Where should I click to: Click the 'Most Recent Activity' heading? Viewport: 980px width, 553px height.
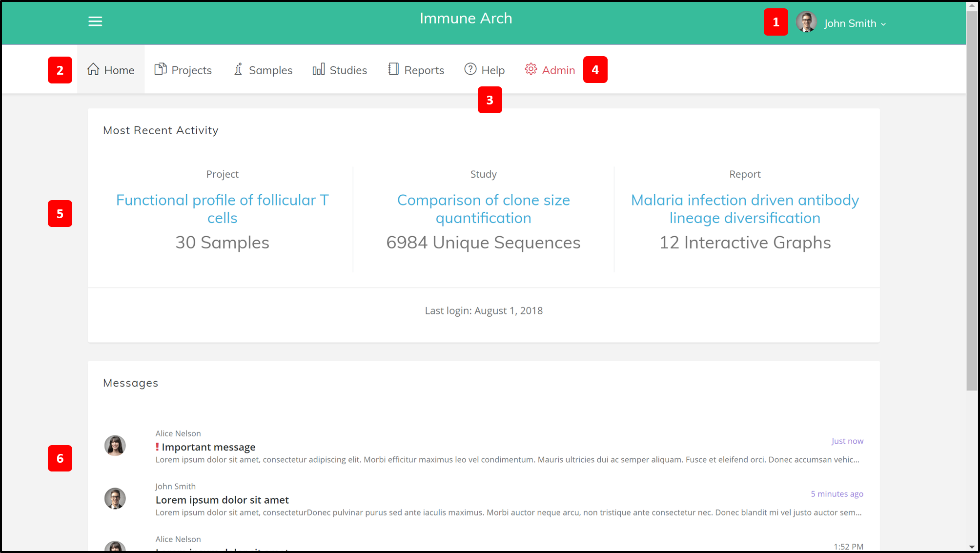click(x=161, y=130)
